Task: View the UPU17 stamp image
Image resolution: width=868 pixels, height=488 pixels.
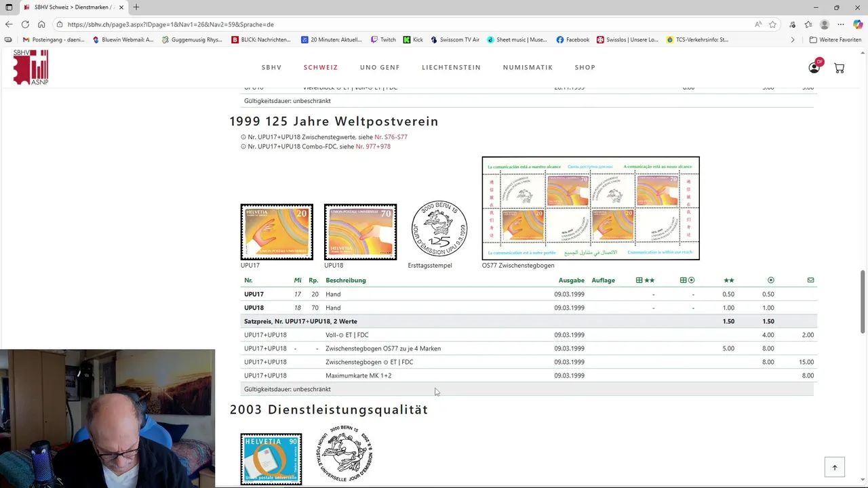Action: click(277, 232)
